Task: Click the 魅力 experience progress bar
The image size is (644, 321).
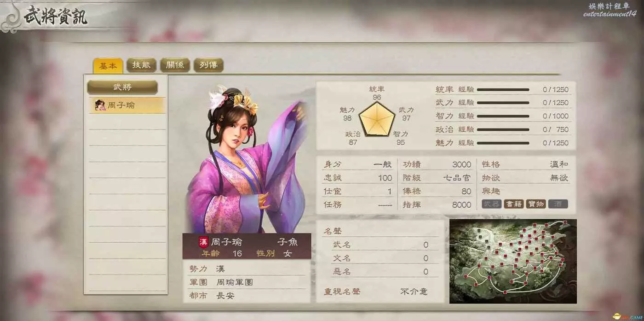Action: pyautogui.click(x=503, y=143)
